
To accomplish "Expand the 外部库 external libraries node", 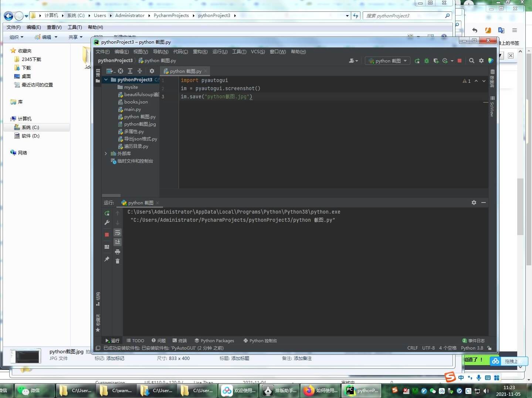I will pyautogui.click(x=106, y=154).
